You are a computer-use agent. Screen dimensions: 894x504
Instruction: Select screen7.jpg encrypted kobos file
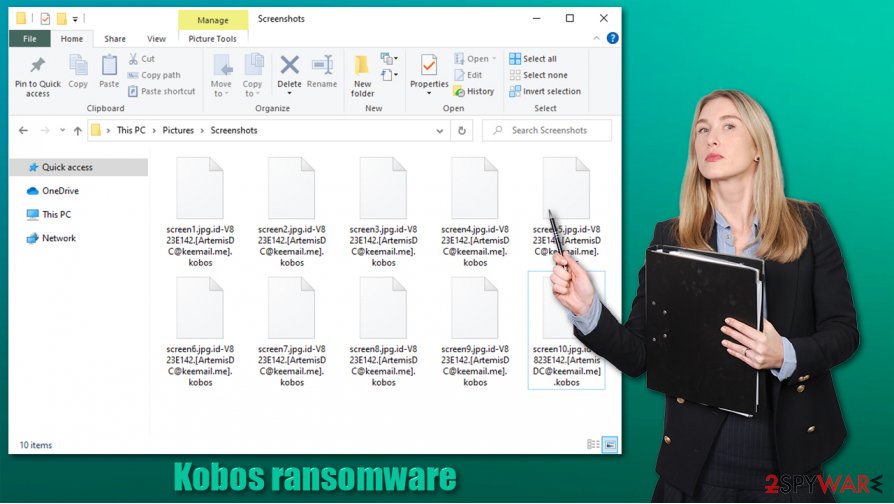point(292,332)
